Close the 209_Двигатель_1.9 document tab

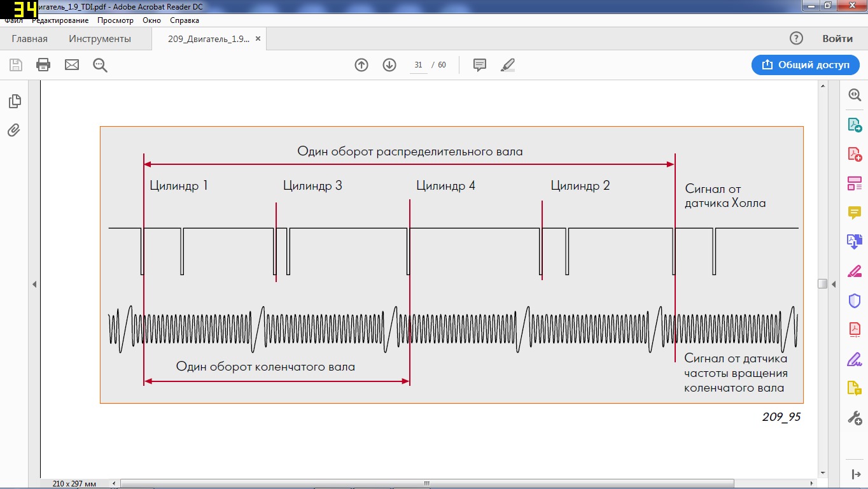pyautogui.click(x=258, y=38)
